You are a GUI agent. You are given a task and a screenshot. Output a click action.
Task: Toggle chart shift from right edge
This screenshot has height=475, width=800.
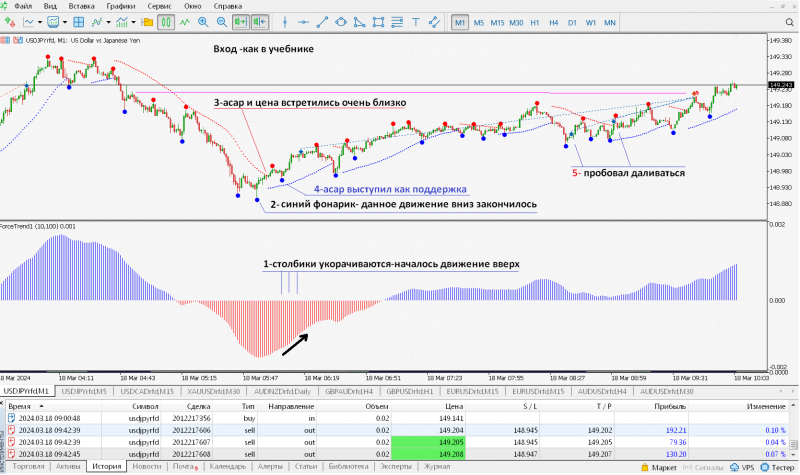pyautogui.click(x=260, y=22)
